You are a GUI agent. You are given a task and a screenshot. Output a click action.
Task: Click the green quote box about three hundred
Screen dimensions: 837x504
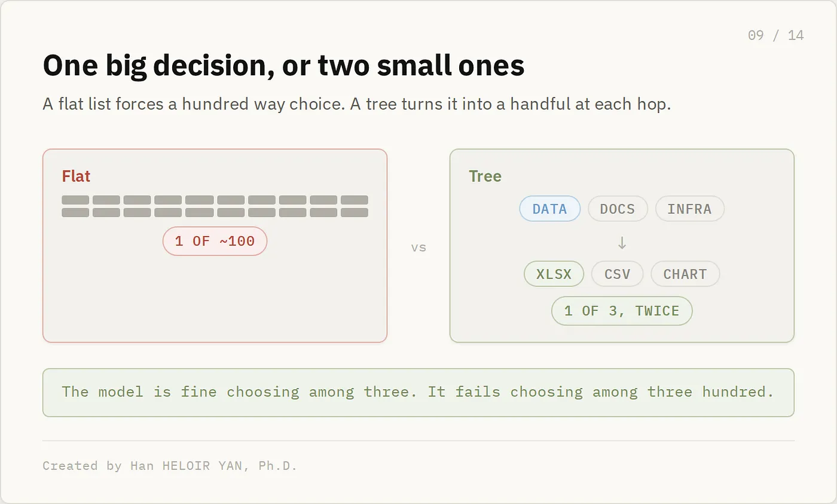click(x=418, y=392)
